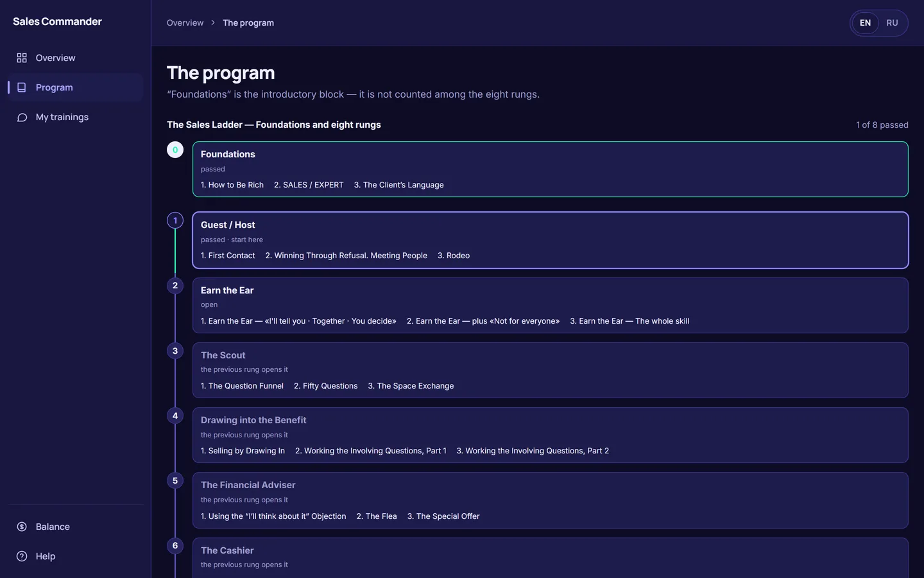924x578 pixels.
Task: Open The Financial Adviser rung card
Action: [x=550, y=500]
